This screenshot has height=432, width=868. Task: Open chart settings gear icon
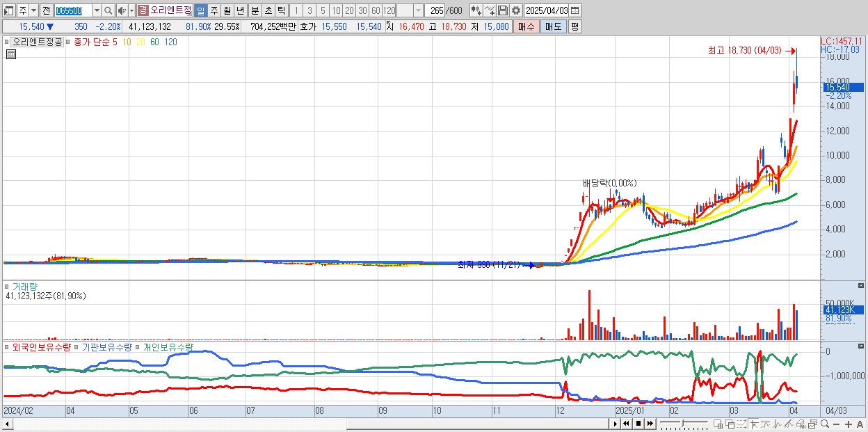(x=515, y=10)
